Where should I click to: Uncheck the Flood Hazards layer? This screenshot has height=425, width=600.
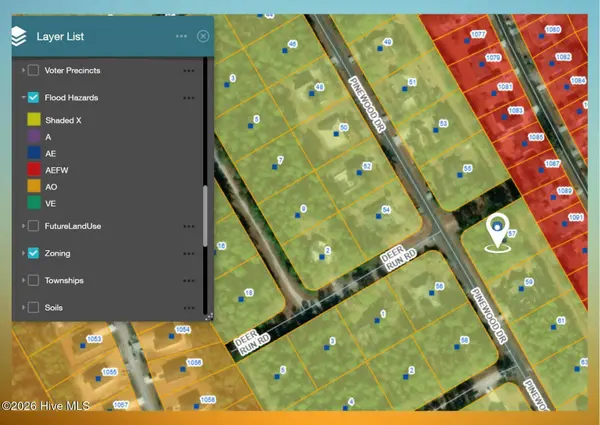coord(33,98)
